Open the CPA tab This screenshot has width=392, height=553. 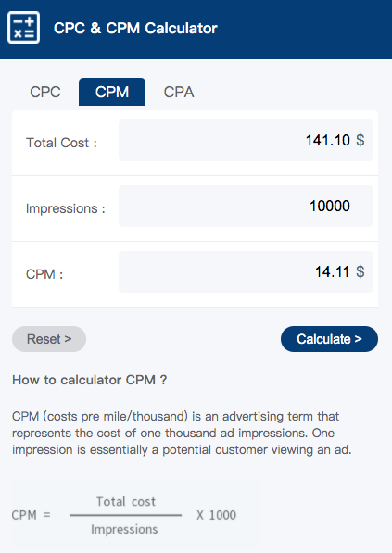179,92
